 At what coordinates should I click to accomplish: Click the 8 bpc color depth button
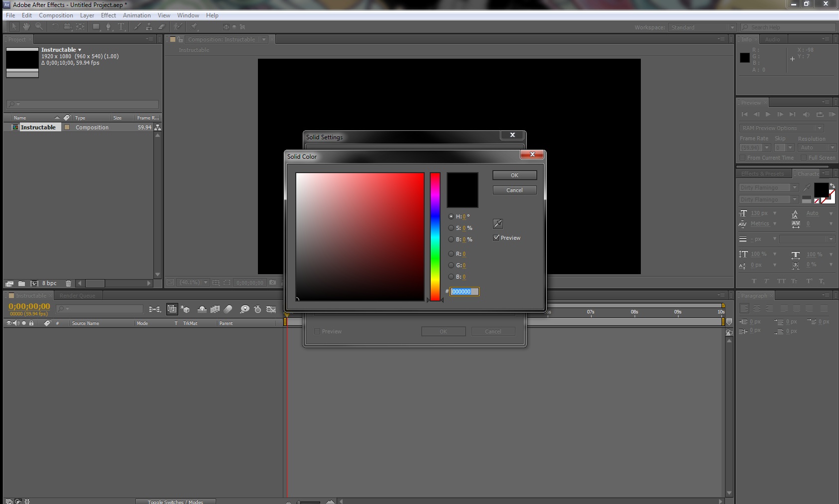point(49,284)
